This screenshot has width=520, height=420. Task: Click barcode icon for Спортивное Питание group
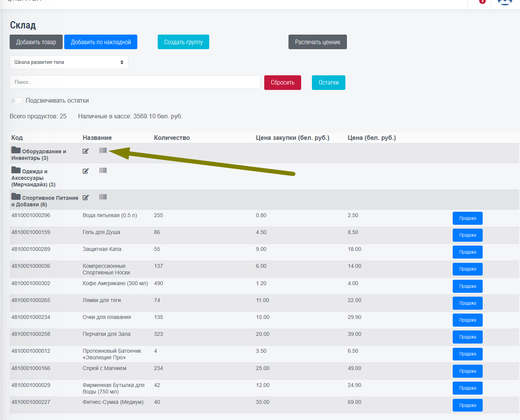(103, 197)
